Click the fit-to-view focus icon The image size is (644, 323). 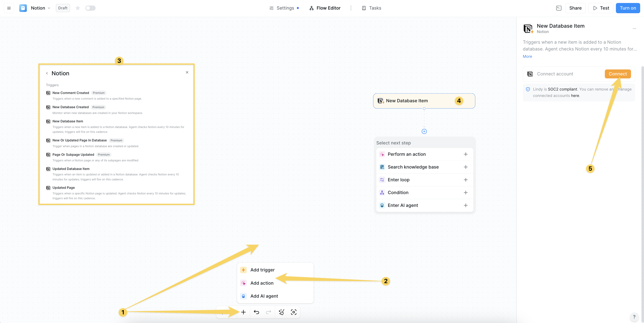[x=293, y=312]
